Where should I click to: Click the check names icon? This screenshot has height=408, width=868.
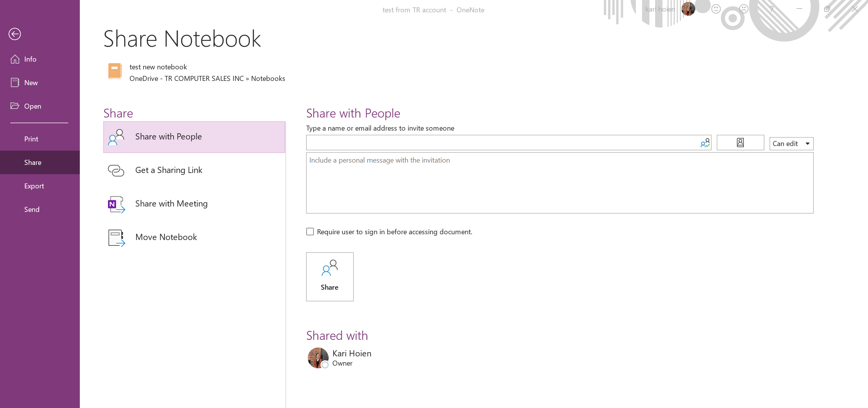[705, 143]
